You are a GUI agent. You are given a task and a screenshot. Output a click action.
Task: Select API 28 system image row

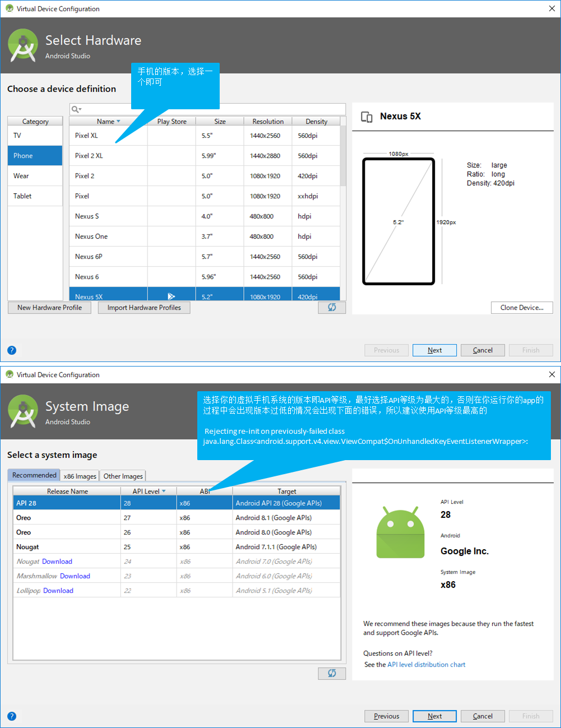pyautogui.click(x=177, y=503)
